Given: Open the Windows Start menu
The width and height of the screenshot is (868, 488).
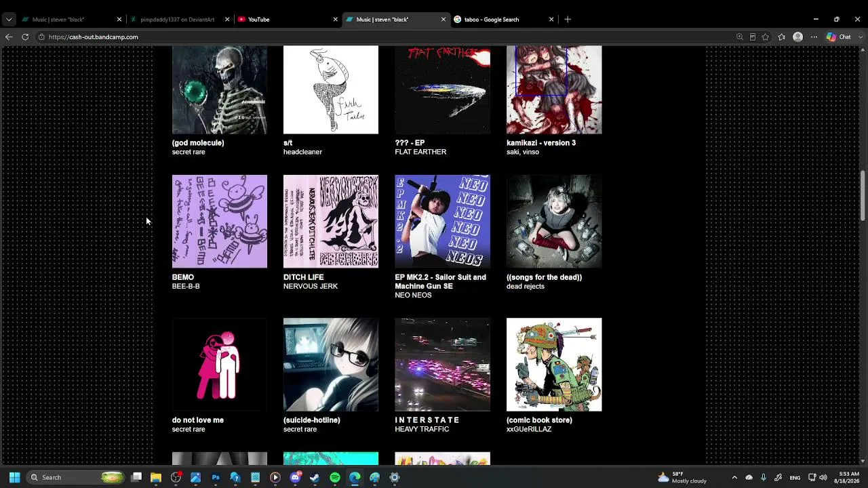Looking at the screenshot, I should pyautogui.click(x=14, y=477).
